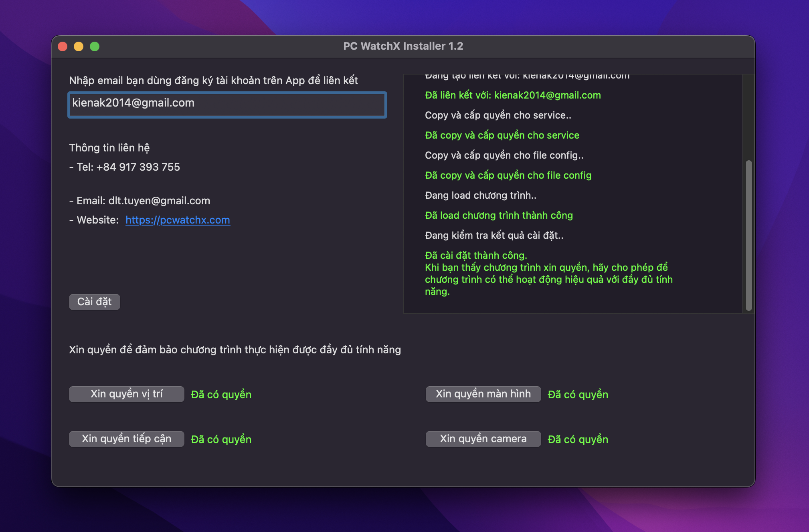
Task: Click 'Xin quyền để đảm bảo chương trình' heading
Action: click(x=235, y=350)
